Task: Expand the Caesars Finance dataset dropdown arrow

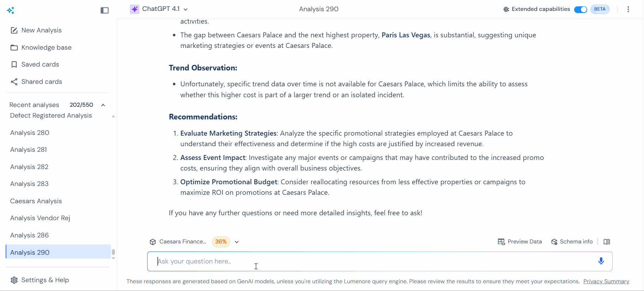Action: [237, 242]
